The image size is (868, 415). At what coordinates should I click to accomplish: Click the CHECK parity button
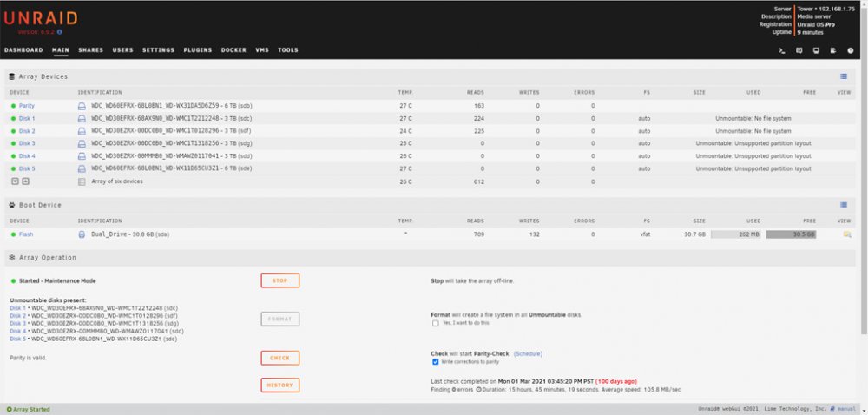[x=280, y=358]
